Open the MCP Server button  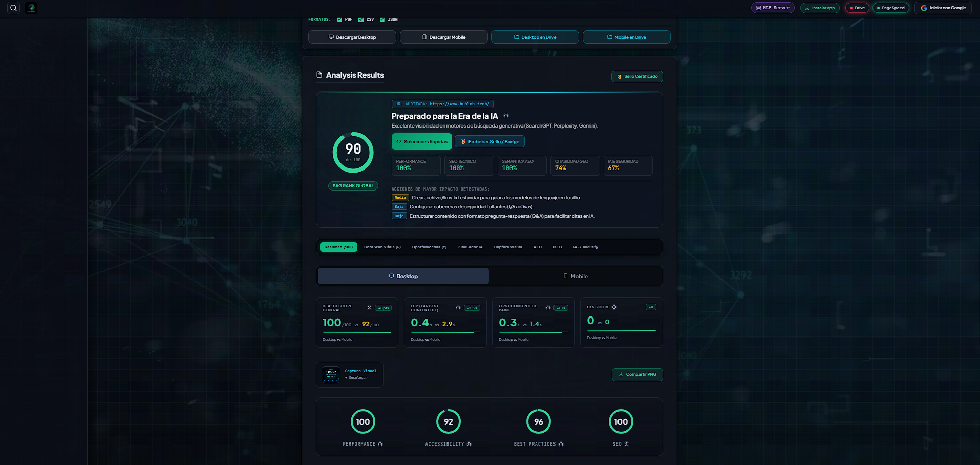[773, 8]
